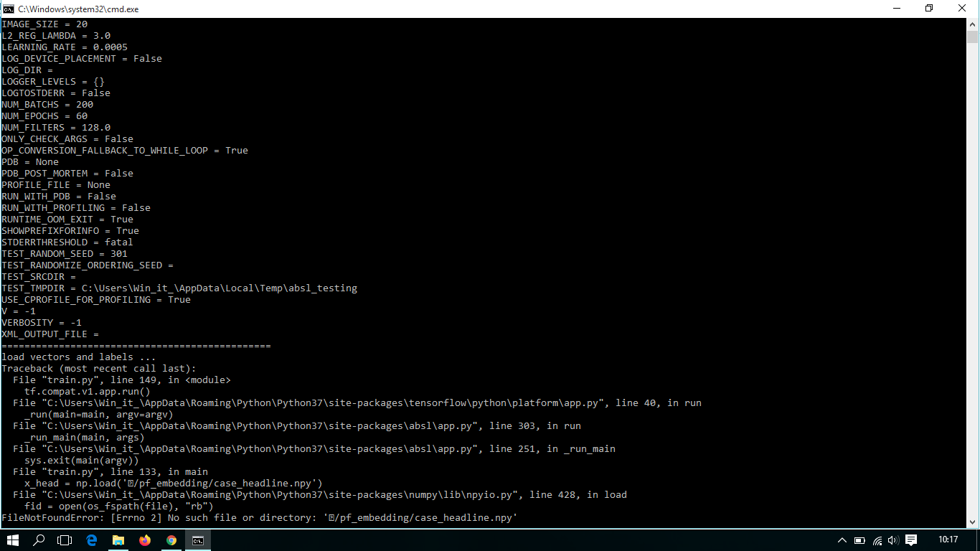Image resolution: width=980 pixels, height=551 pixels.
Task: Click the line "VERBOSITY = -1"
Action: [x=42, y=323]
